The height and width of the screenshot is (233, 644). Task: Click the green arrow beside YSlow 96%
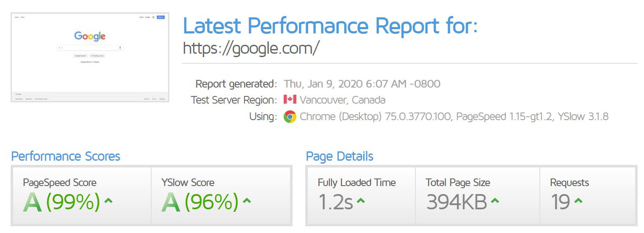[x=247, y=201]
